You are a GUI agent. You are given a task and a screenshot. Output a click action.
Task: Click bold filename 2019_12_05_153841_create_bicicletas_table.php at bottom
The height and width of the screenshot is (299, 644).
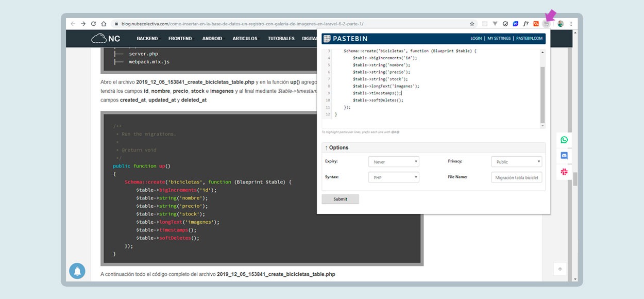point(276,274)
